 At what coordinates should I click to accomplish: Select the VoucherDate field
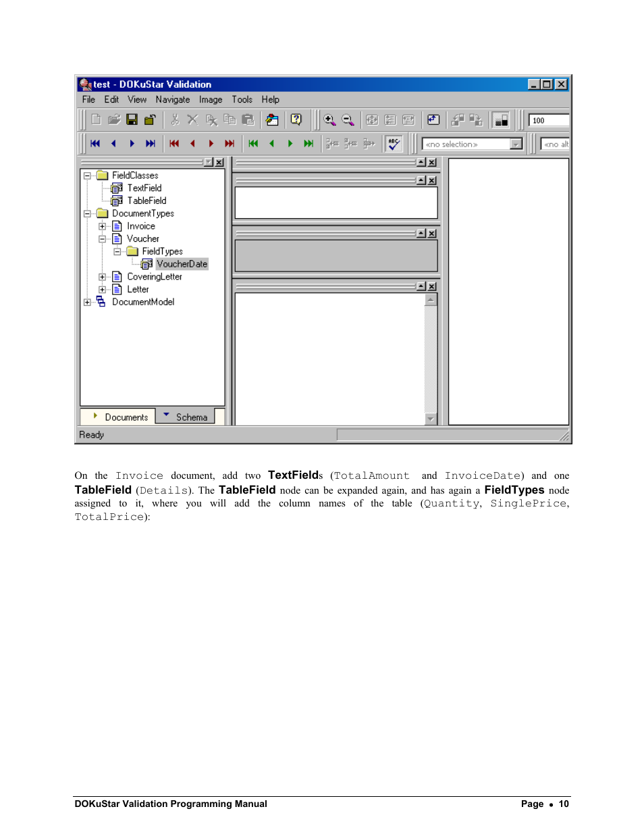point(182,264)
